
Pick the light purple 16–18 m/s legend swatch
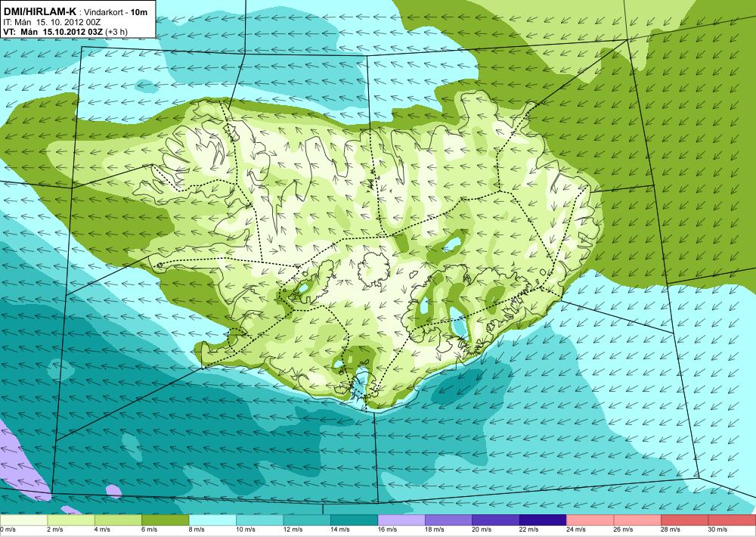point(401,520)
